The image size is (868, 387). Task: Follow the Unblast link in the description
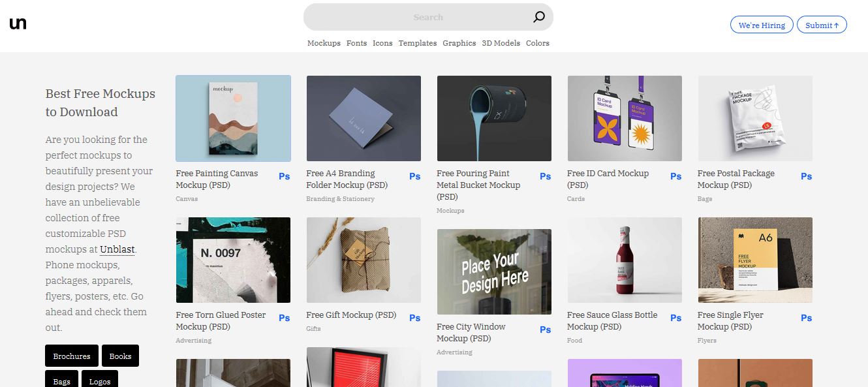[x=117, y=249]
